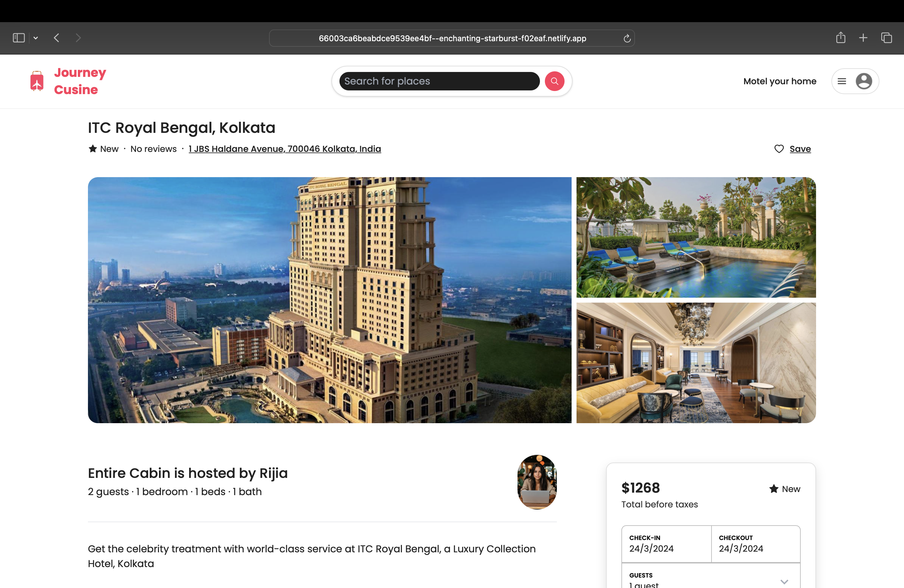This screenshot has height=588, width=904.
Task: Click the Journey Cusine luggage logo
Action: 37,81
